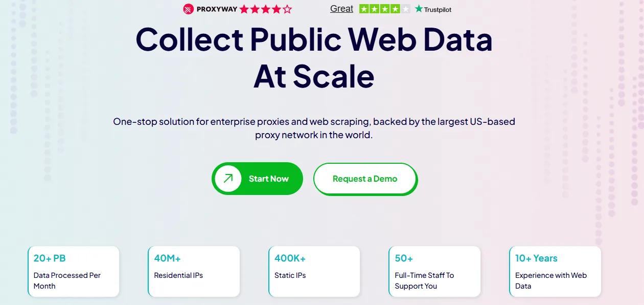644x305 pixels.
Task: Select the 400K+ Static IPs card
Action: point(314,272)
